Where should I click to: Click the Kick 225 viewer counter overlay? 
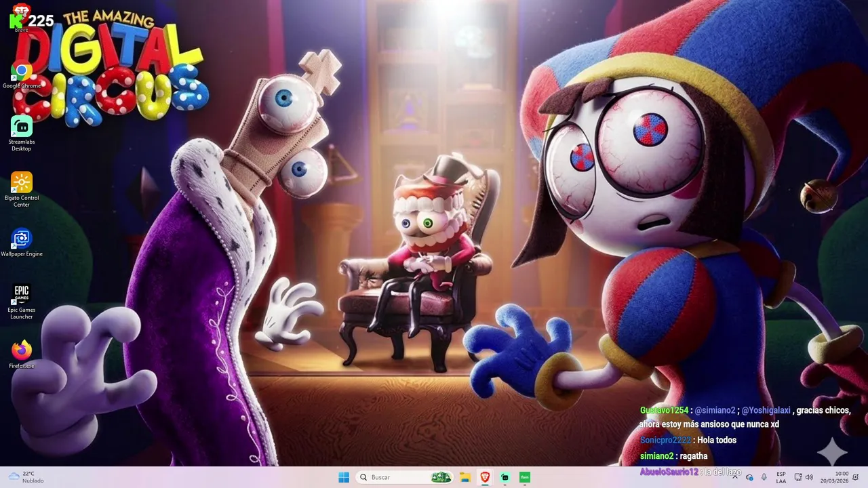(x=32, y=21)
